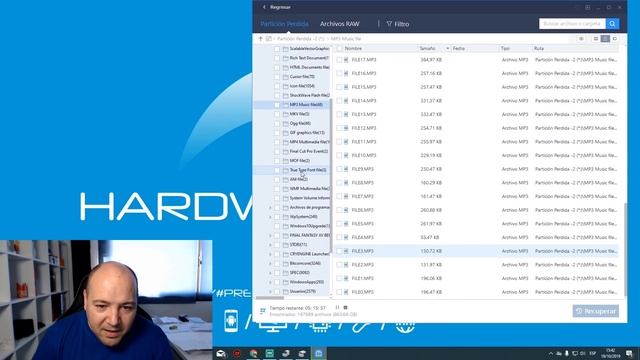Switch to preview pane view icon
This screenshot has width=640, height=360.
tap(615, 39)
